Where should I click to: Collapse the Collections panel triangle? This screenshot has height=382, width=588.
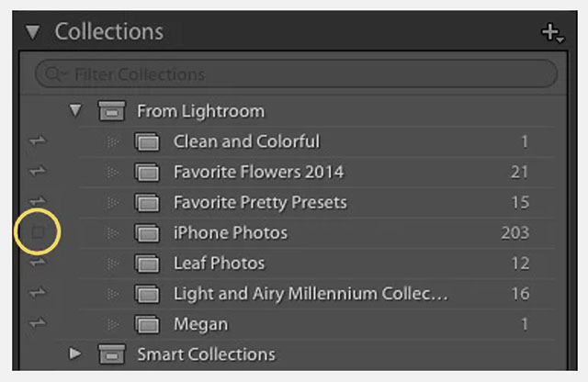33,32
